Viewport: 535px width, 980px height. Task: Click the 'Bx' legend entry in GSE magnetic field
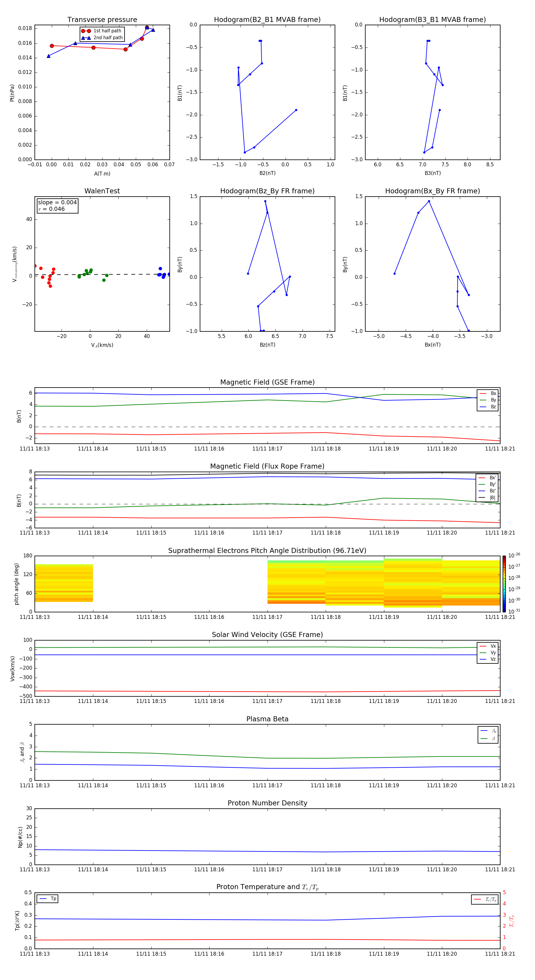488,393
